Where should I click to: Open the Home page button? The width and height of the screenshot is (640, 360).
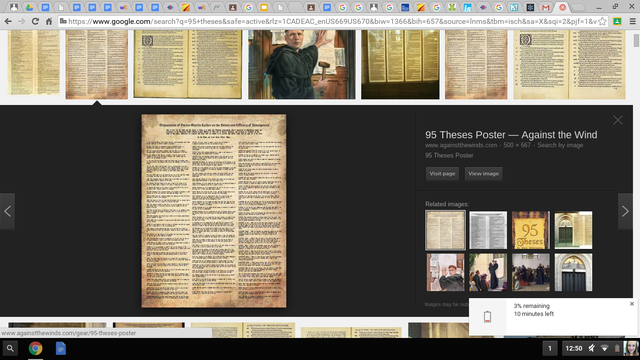point(49,21)
